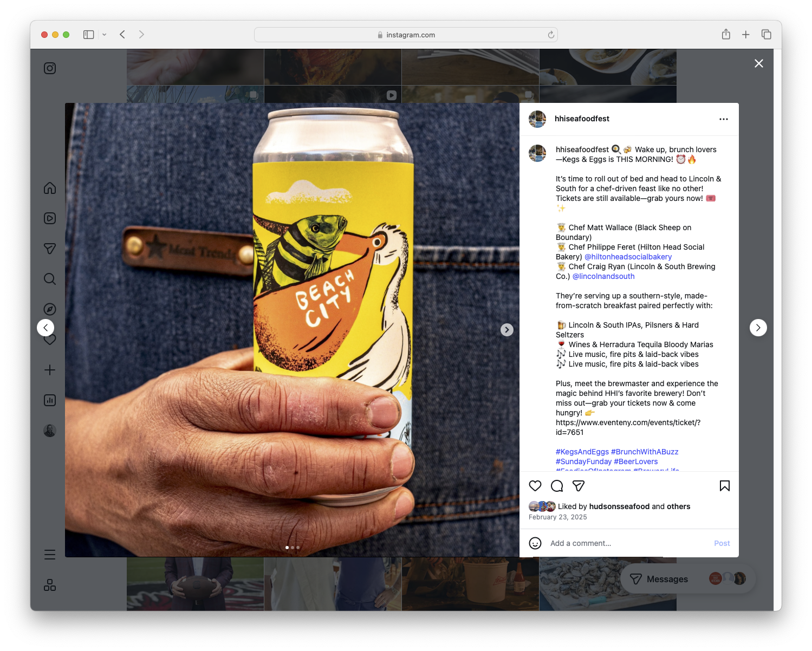This screenshot has width=812, height=651.
Task: Like the post with the heart icon
Action: [x=535, y=486]
